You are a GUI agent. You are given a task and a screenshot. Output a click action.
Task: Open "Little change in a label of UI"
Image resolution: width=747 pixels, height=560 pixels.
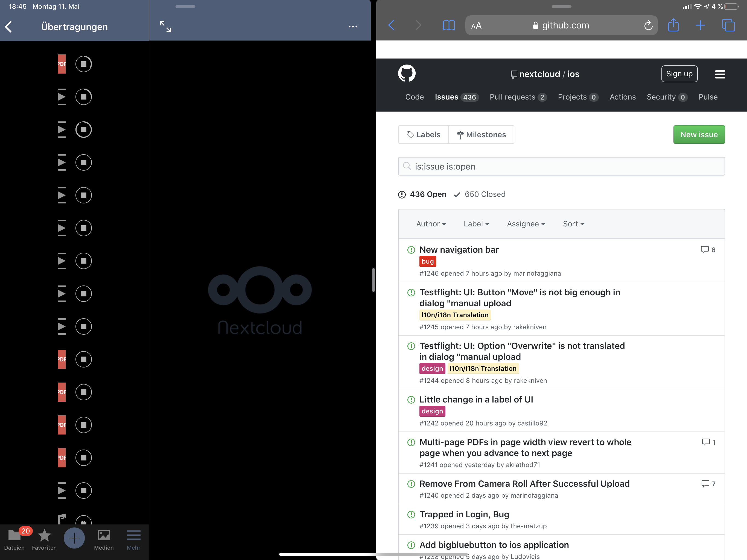tap(476, 399)
